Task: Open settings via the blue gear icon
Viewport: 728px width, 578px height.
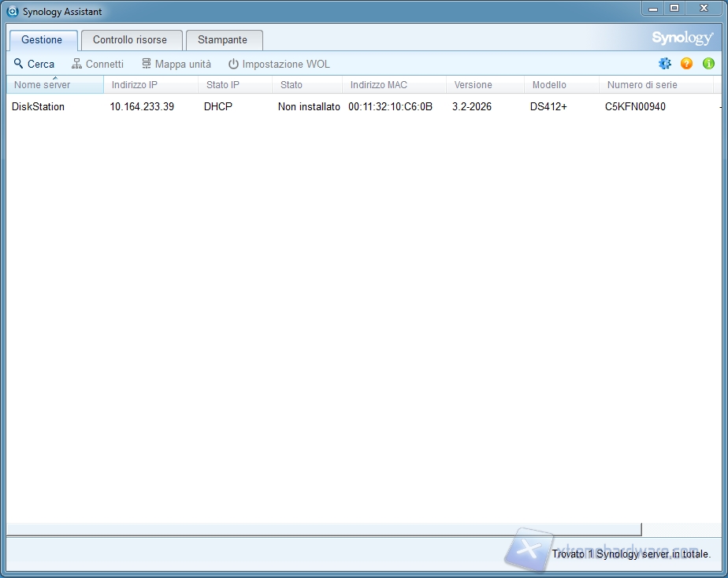Action: point(665,64)
